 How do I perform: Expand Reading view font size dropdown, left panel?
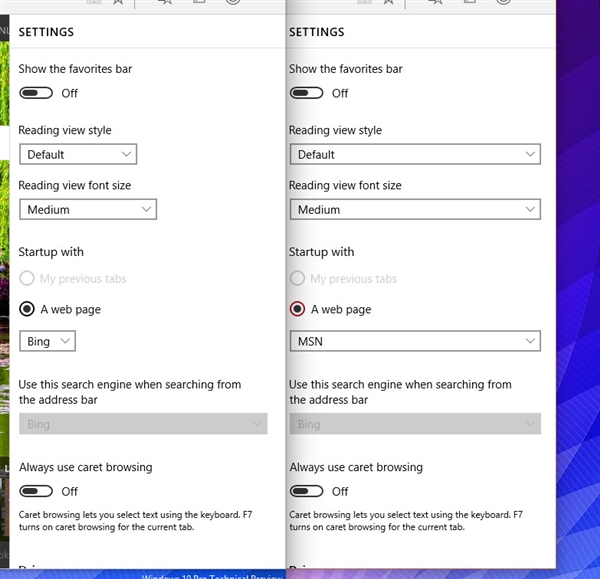coord(88,209)
